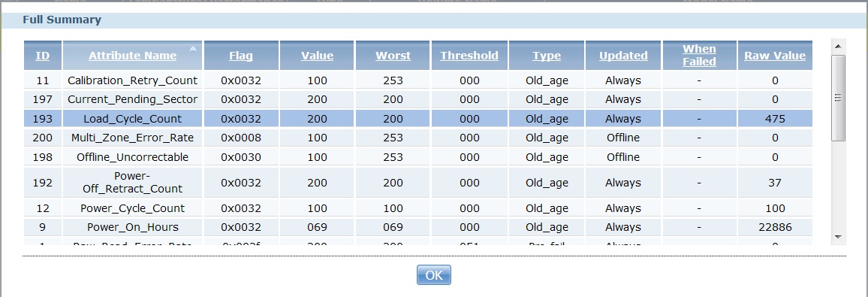
Task: Select the Load_Cycle_Count attribute
Action: [132, 119]
